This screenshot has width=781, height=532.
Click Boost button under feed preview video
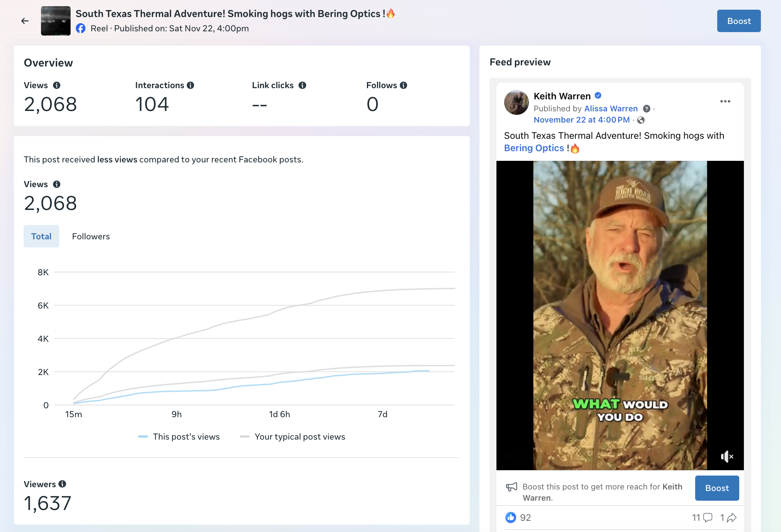point(717,488)
